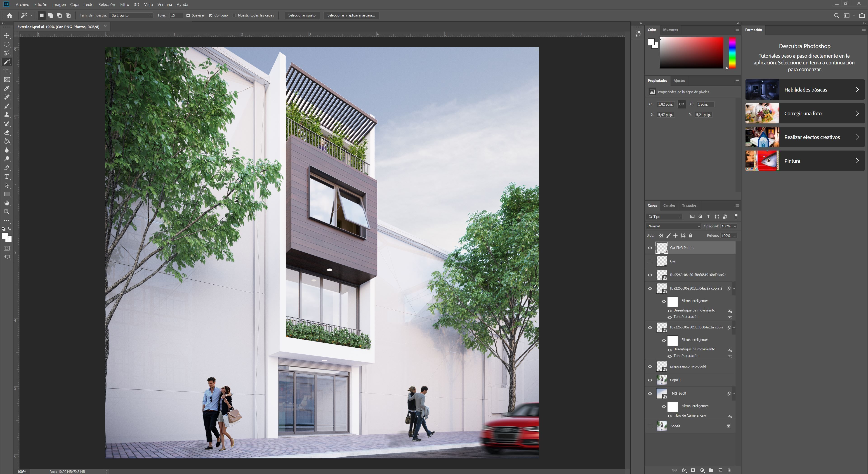The width and height of the screenshot is (868, 474).
Task: Select the Crop tool
Action: (7, 71)
